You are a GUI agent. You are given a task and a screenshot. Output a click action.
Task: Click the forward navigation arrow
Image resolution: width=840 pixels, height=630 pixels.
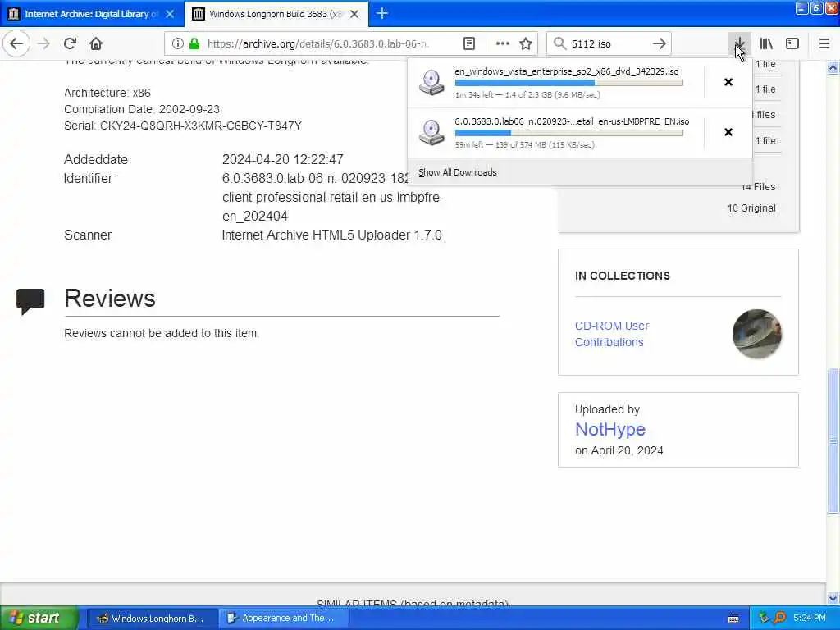(x=44, y=44)
